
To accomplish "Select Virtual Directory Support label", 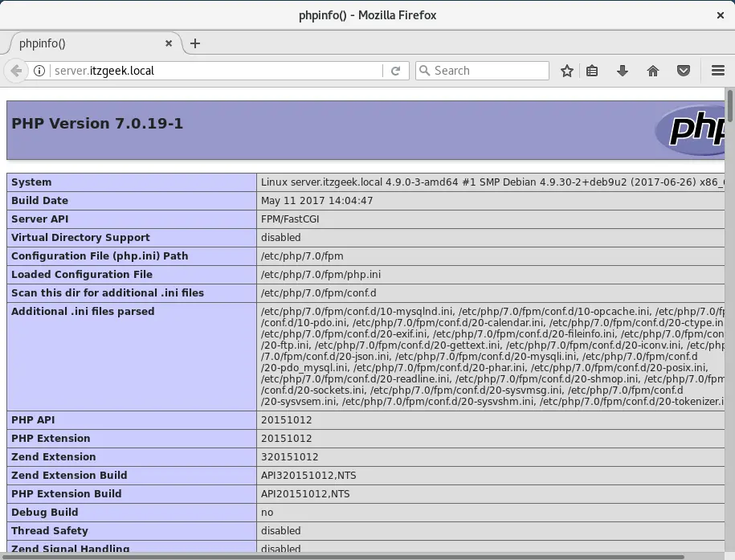I will pos(80,238).
